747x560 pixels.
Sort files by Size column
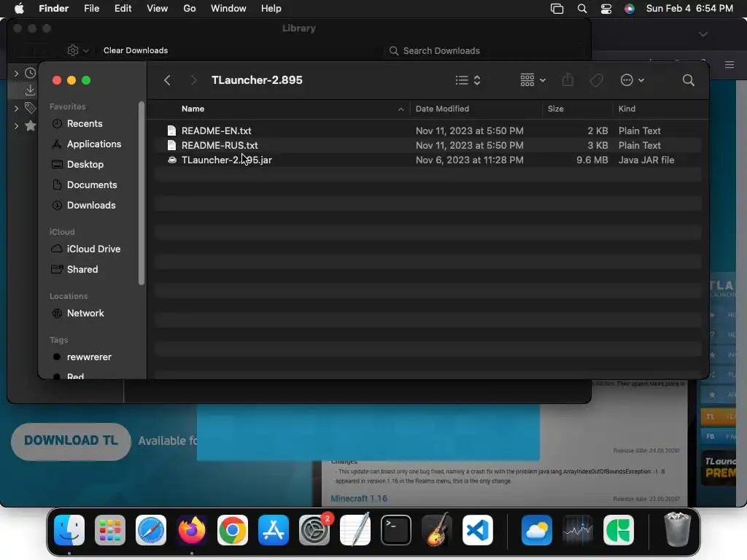(555, 109)
